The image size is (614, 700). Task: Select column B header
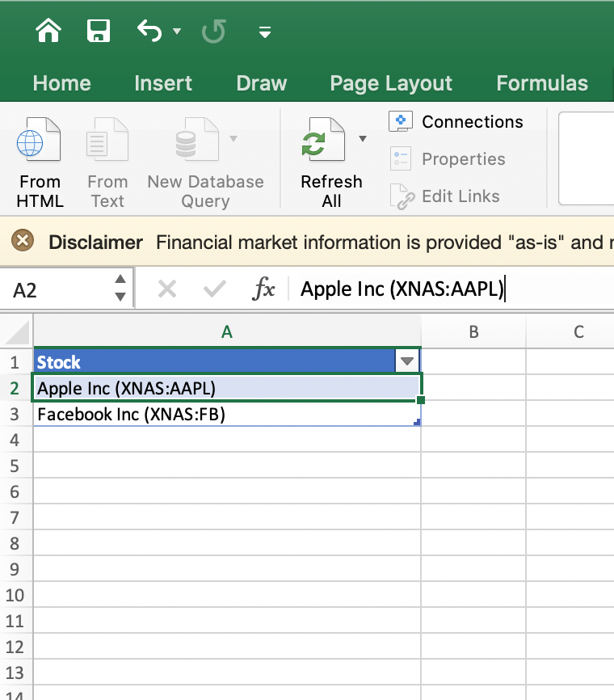pyautogui.click(x=473, y=331)
